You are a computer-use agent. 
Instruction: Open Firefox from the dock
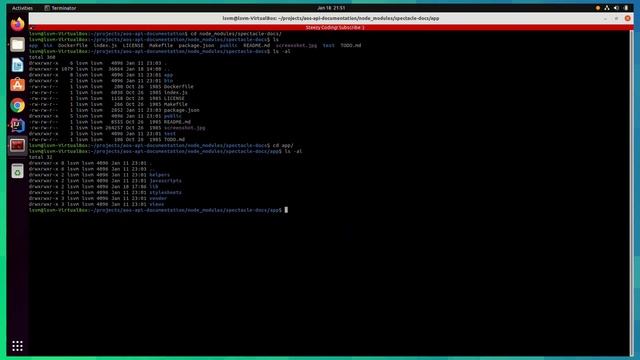click(x=17, y=24)
